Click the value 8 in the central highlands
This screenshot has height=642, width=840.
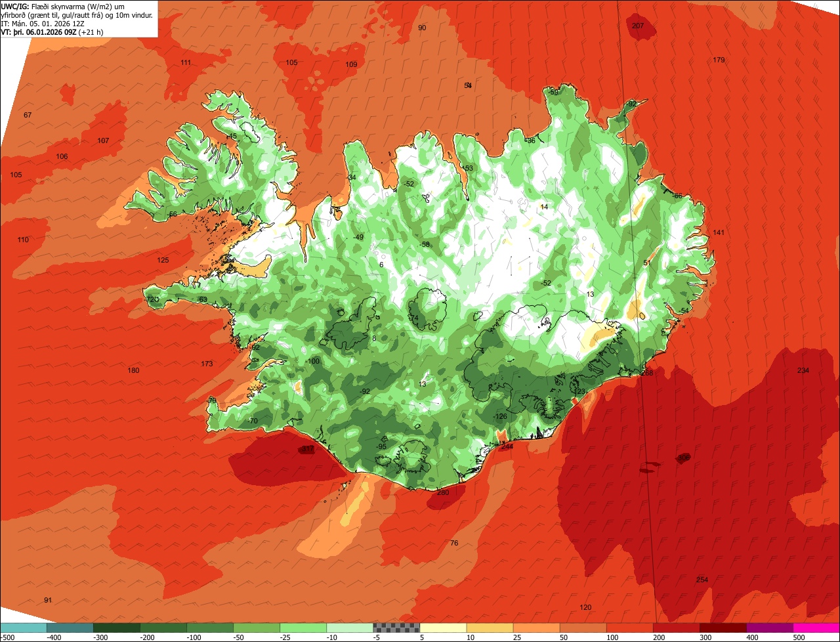(374, 338)
